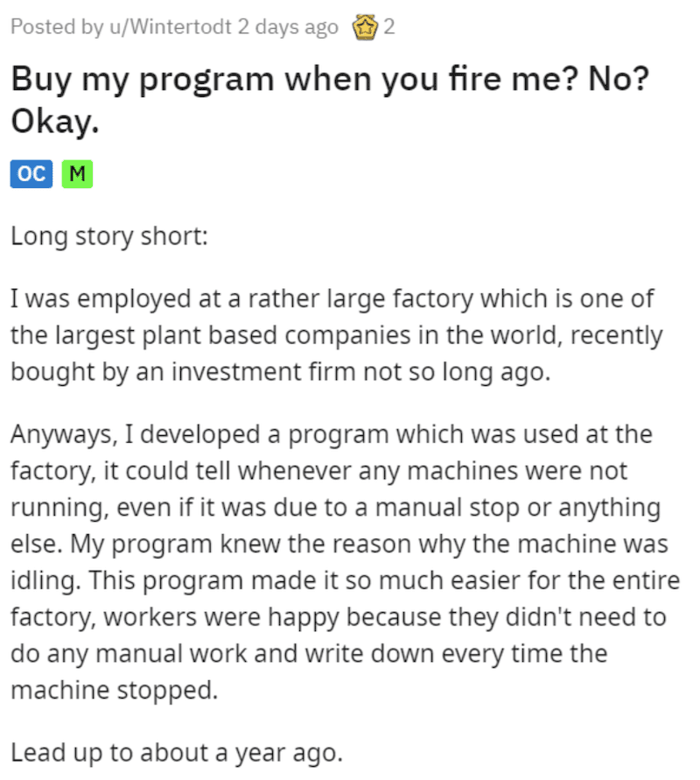Click the gold award icon
The image size is (700, 780).
(365, 27)
